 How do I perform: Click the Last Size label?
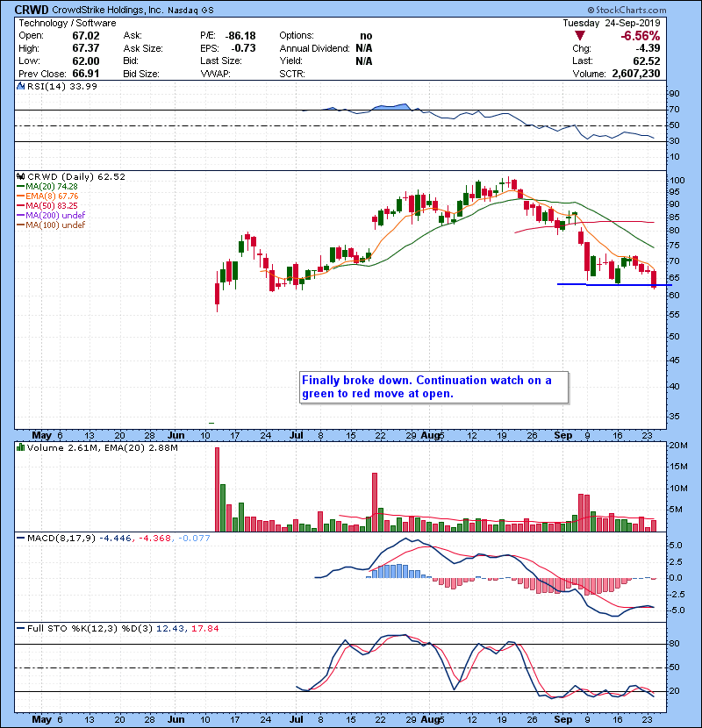click(220, 61)
